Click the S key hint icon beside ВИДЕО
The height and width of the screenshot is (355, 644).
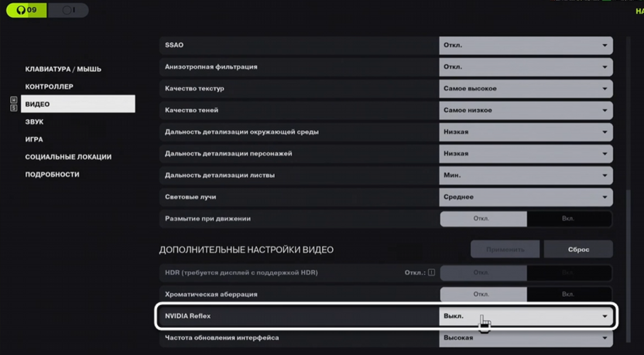[x=14, y=108]
